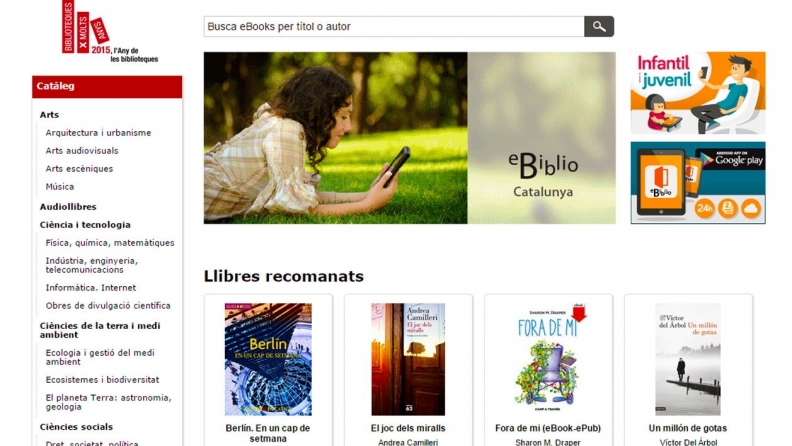Screen dimensions: 792x446
Task: Open the Fora de mi book cover
Action: click(x=548, y=359)
